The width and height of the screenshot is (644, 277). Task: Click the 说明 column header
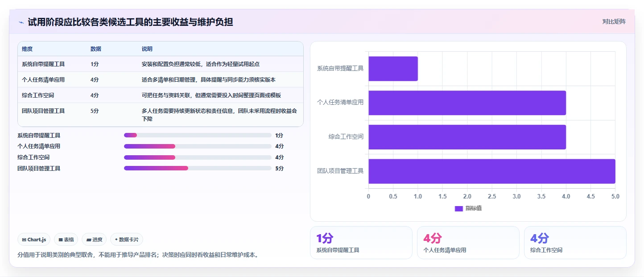coord(147,49)
